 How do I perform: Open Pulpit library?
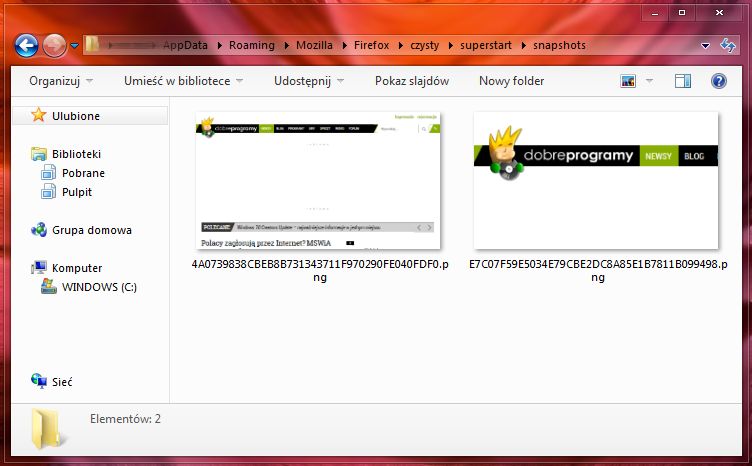click(x=77, y=192)
